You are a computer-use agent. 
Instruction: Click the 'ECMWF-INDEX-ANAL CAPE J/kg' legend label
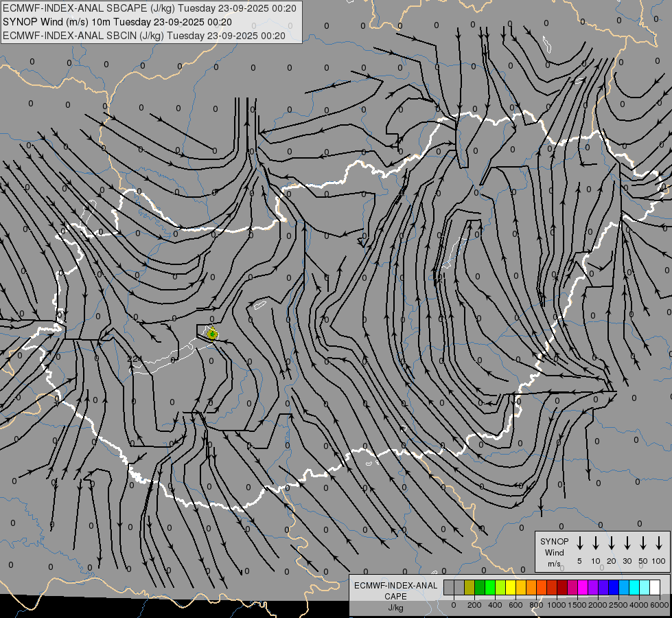coord(395,596)
